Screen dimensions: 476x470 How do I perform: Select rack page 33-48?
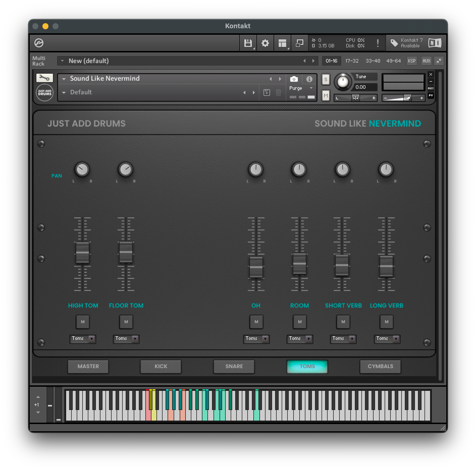(373, 61)
